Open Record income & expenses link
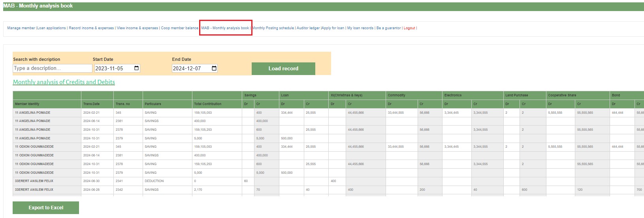Screen dimensions: 644x218 coord(91,28)
